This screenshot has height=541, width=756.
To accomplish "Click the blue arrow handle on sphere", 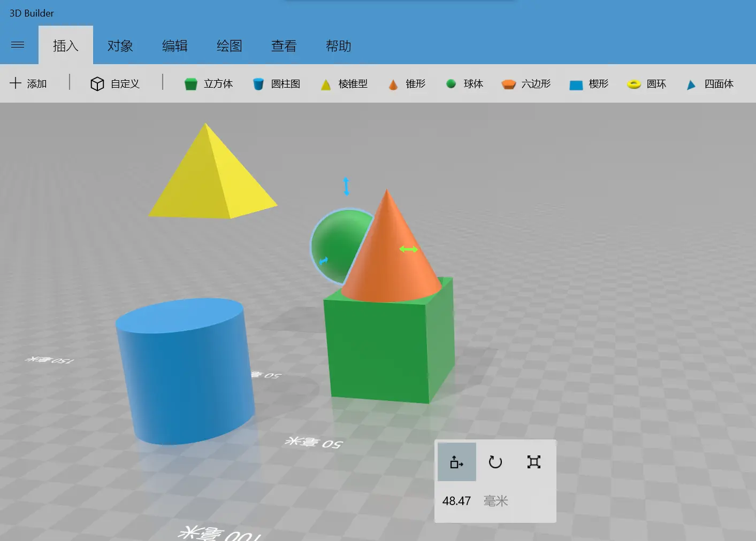I will coord(323,261).
